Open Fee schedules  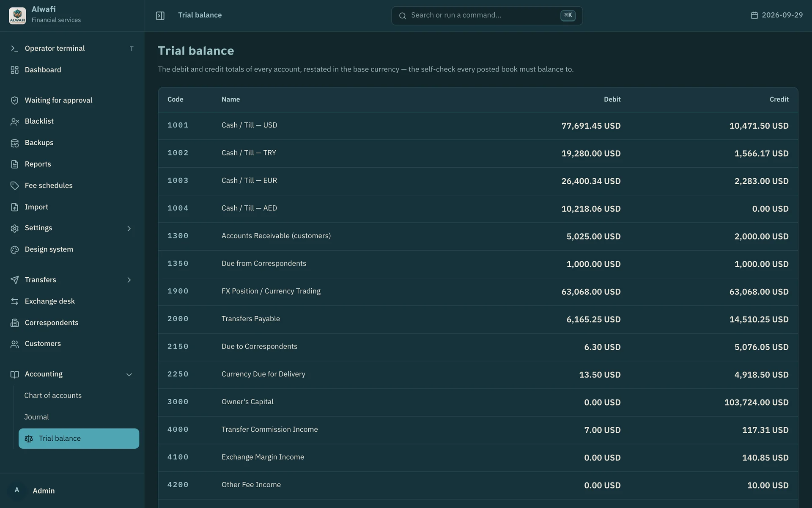pos(72,185)
